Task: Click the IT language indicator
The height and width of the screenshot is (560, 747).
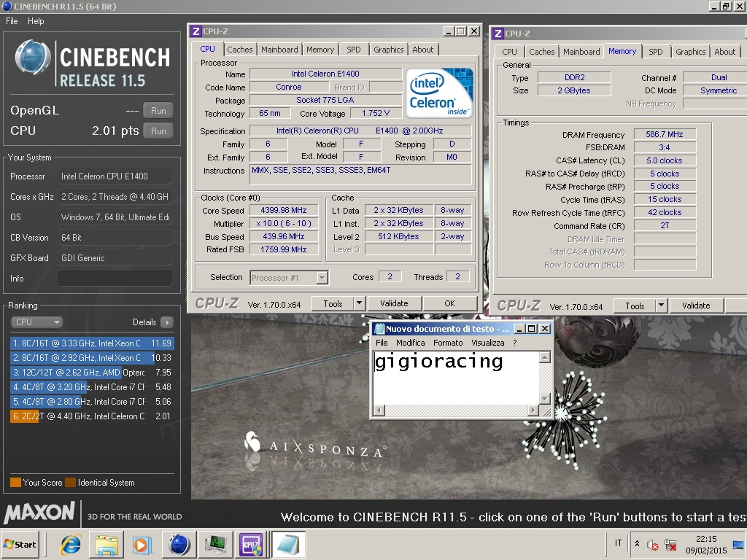Action: 618,543
